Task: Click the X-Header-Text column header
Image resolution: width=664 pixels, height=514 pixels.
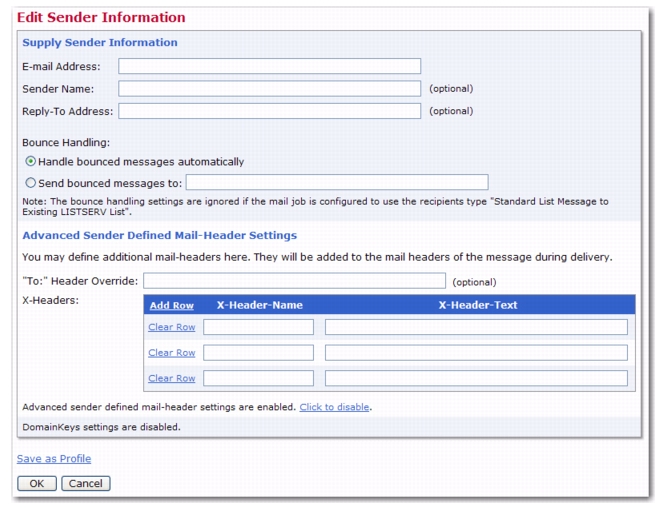Action: pyautogui.click(x=478, y=305)
